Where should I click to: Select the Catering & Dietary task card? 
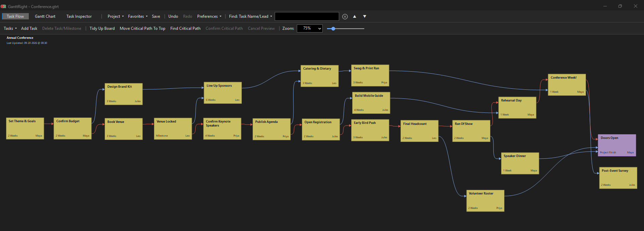tap(320, 76)
